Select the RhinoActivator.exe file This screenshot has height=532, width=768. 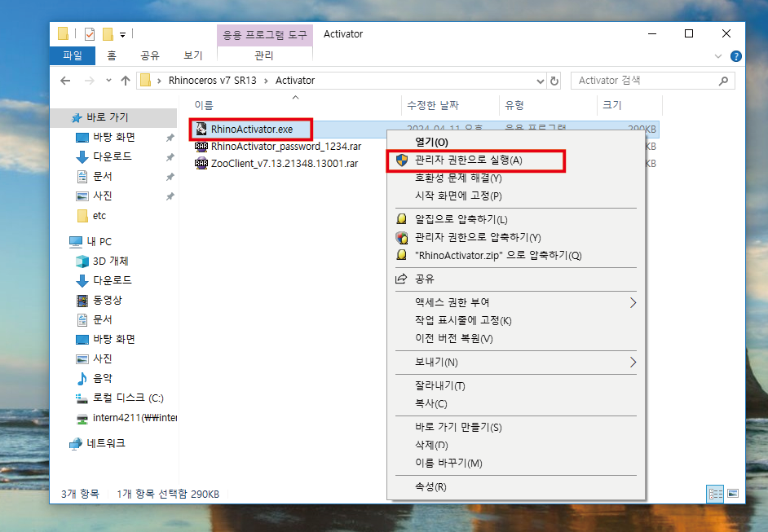pos(252,130)
